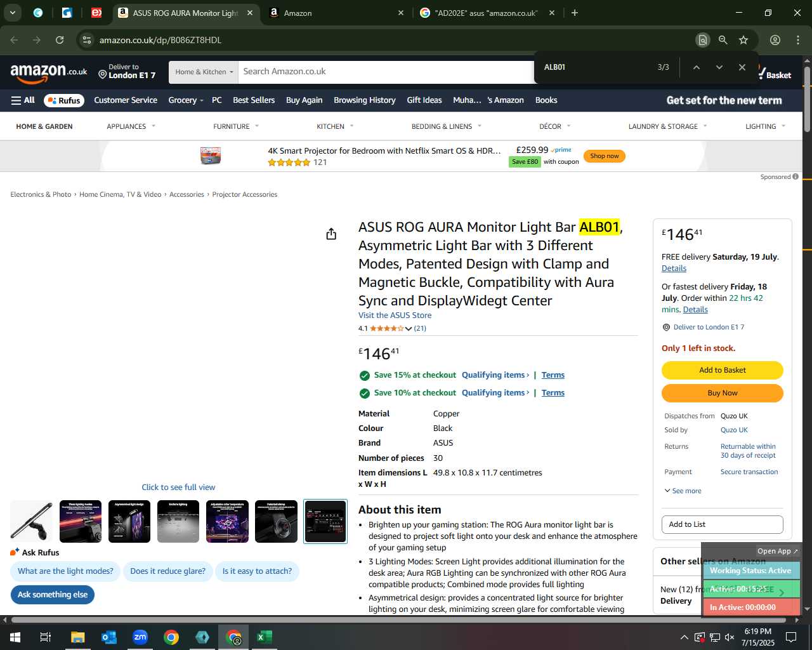The width and height of the screenshot is (812, 650).
Task: Open Chrome profile avatar icon
Action: [775, 40]
